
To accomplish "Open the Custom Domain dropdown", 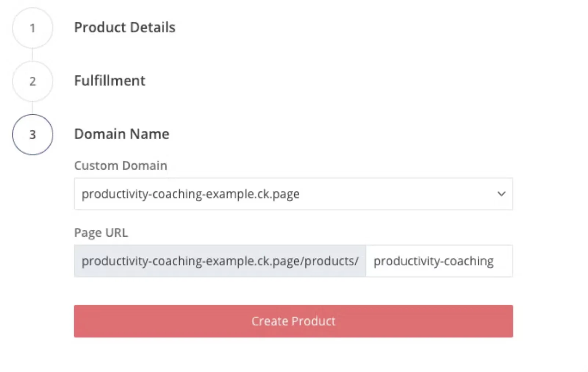I will (293, 194).
